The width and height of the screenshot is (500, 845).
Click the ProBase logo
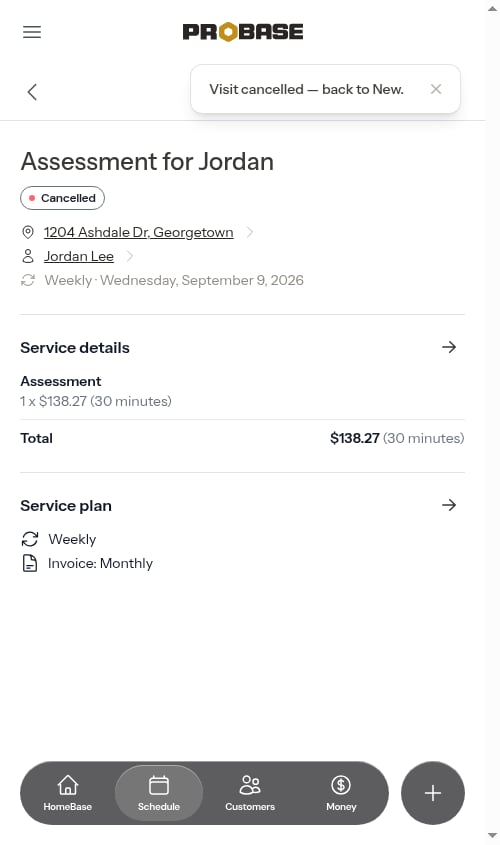tap(243, 32)
